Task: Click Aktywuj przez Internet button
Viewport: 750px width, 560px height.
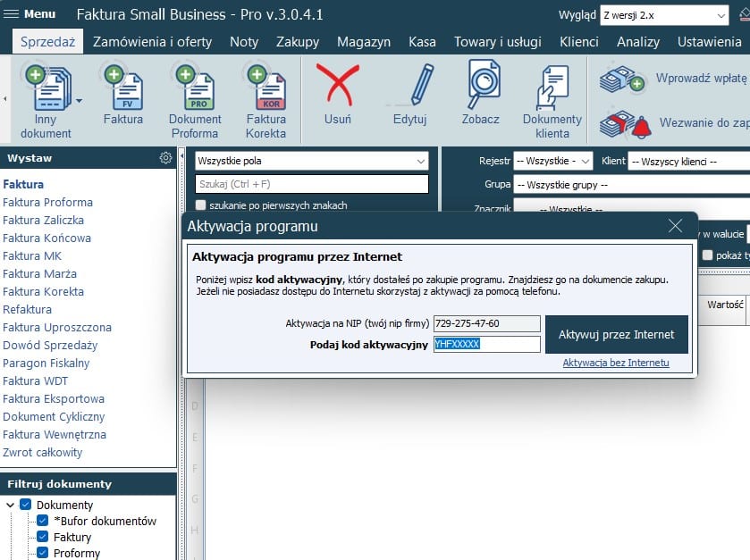Action: click(x=617, y=334)
